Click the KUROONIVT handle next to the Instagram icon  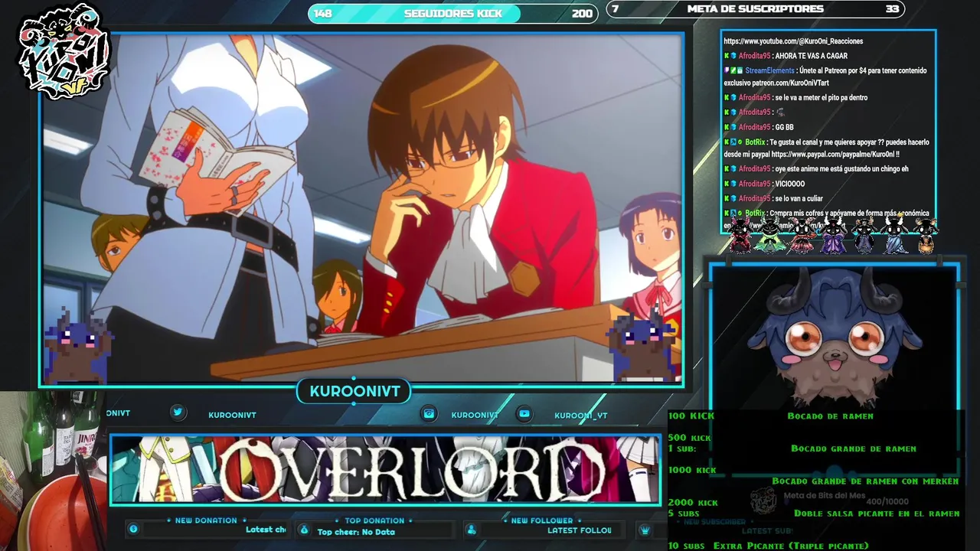coord(475,415)
